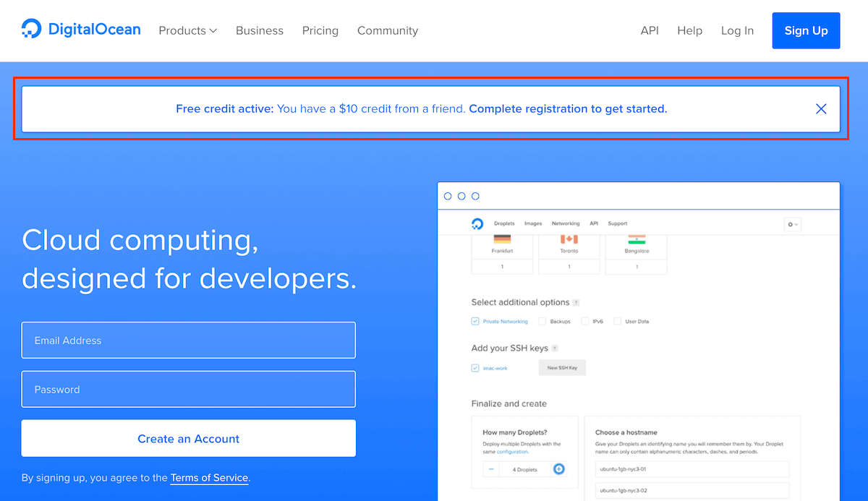Enable the Backups checkbox
The height and width of the screenshot is (501, 868).
[542, 321]
